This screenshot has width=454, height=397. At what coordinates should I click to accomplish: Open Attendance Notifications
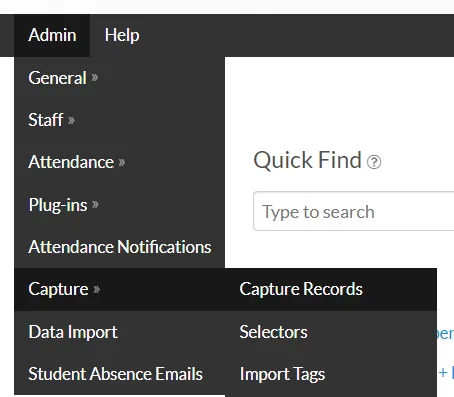[119, 247]
